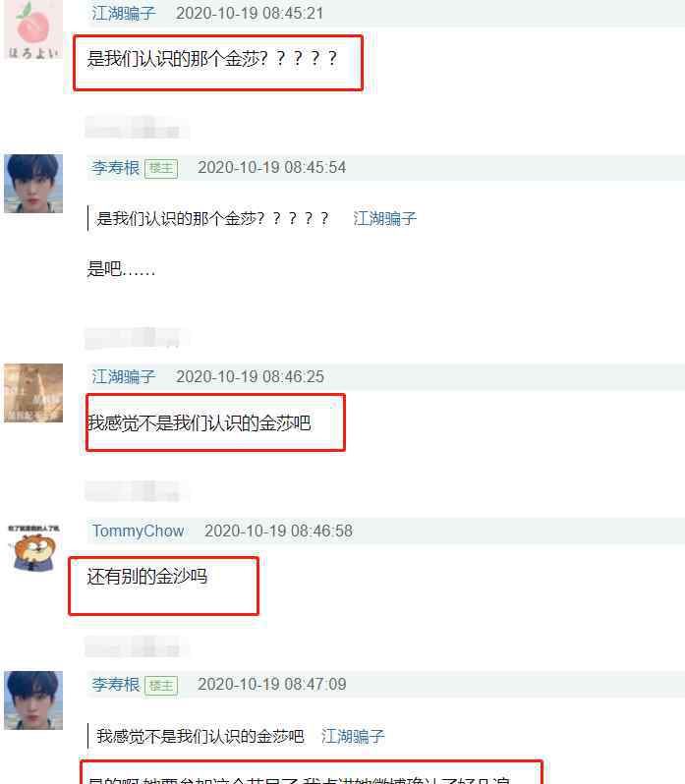Open 李寿根 profile link at 08:45:54
Viewport: 685px width, 784px height.
coord(116,167)
